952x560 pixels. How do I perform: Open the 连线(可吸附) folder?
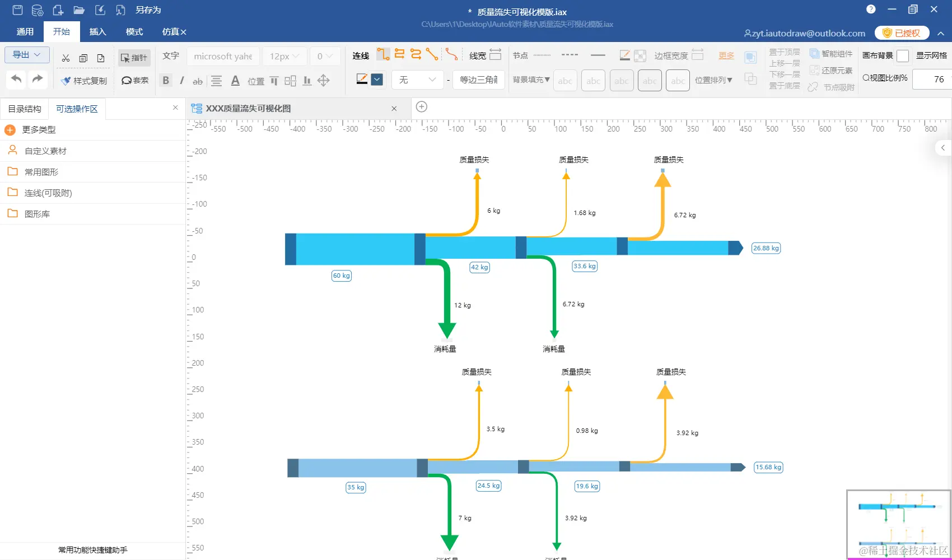coord(92,193)
